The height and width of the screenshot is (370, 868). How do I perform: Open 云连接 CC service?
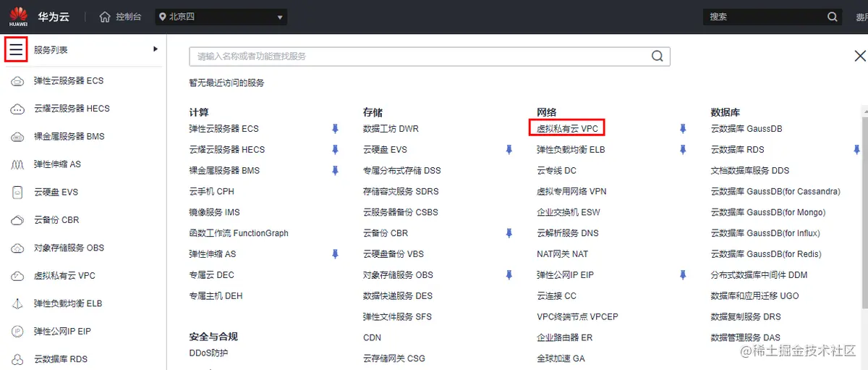click(556, 296)
